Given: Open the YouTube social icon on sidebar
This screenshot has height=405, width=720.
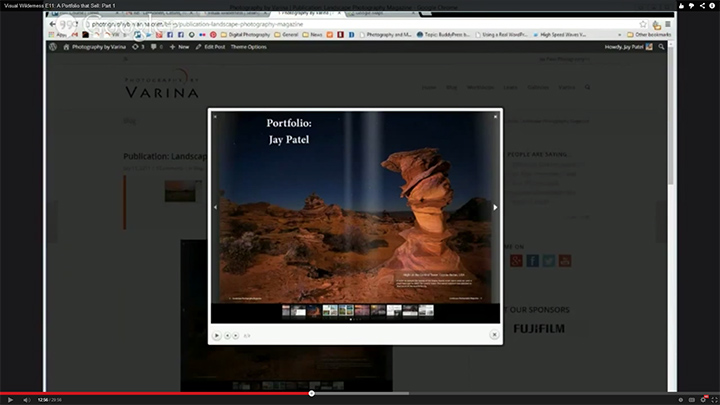Looking at the screenshot, I should (565, 261).
